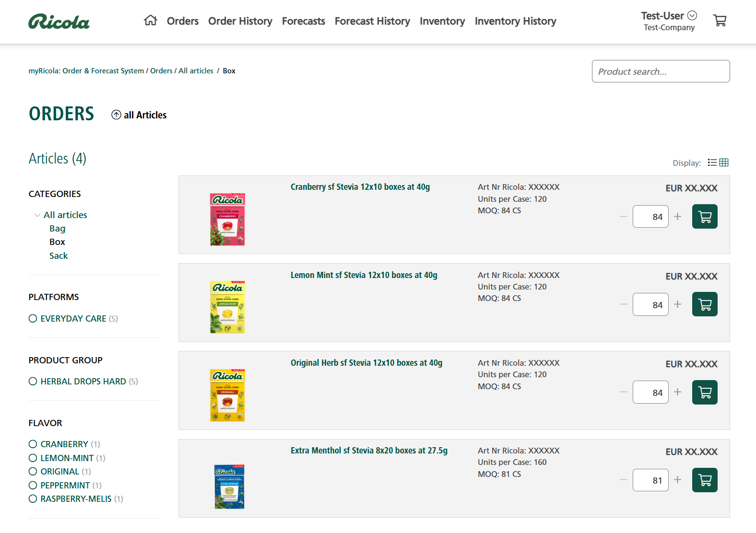Click the Orders breadcrumb link
Screen dimensions: 756x533
coord(161,71)
